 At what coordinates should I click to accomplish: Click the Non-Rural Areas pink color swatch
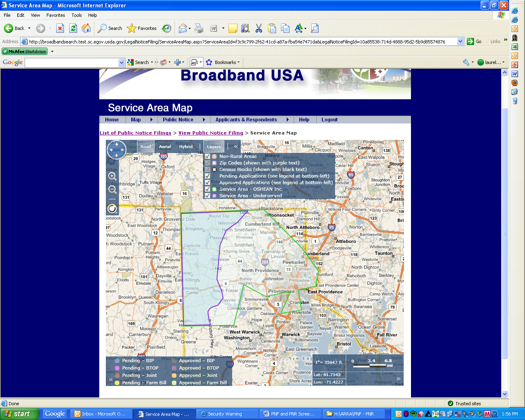coord(214,156)
